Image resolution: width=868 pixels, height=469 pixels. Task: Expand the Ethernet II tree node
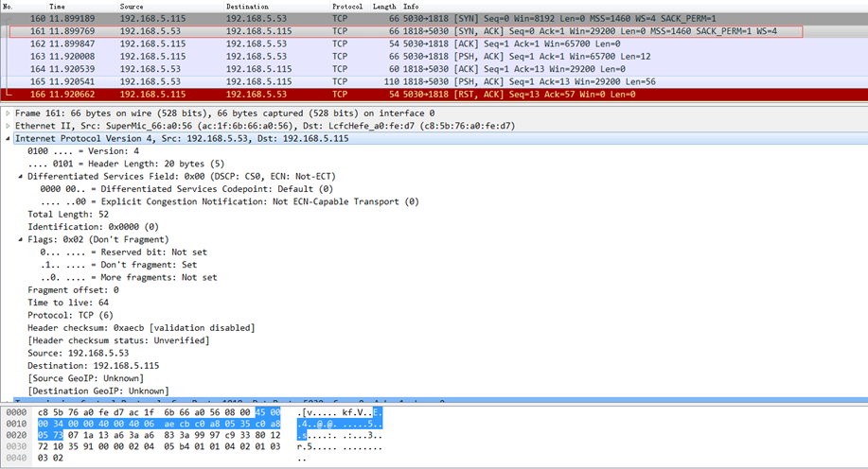[8, 126]
